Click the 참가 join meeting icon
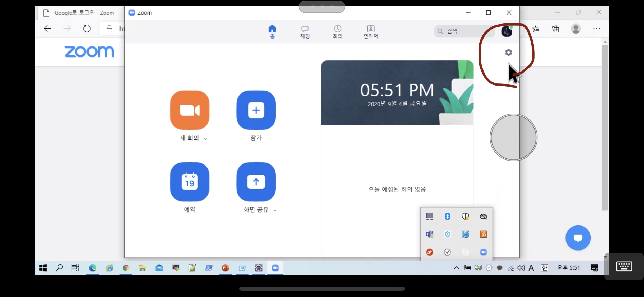644x297 pixels. [x=256, y=110]
